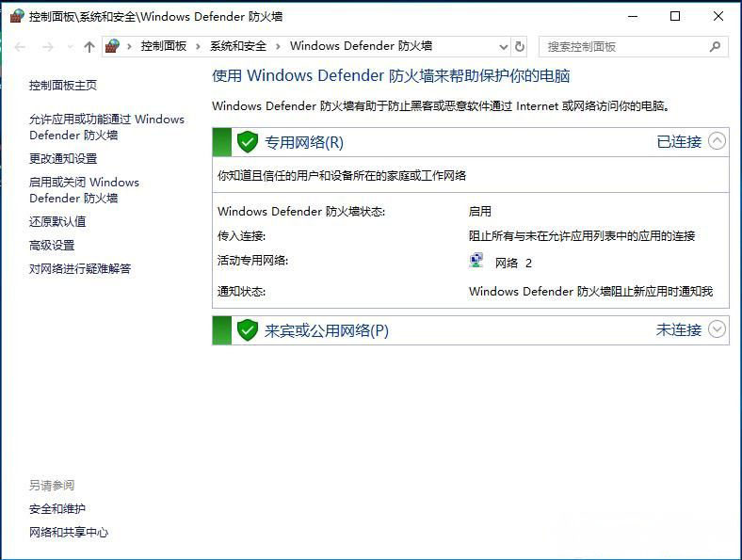Click 活动专用网络 label
This screenshot has height=560, width=742.
coord(252,260)
